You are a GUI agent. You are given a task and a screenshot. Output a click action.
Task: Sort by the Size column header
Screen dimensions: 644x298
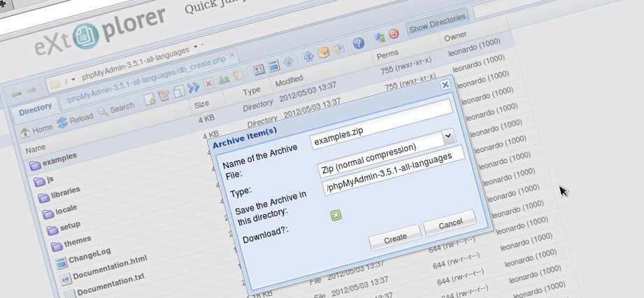pyautogui.click(x=201, y=104)
